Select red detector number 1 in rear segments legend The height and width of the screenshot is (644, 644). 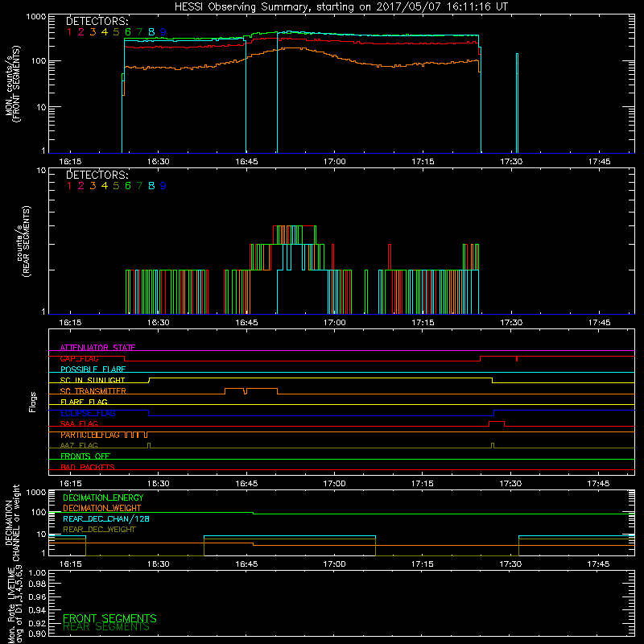[69, 186]
